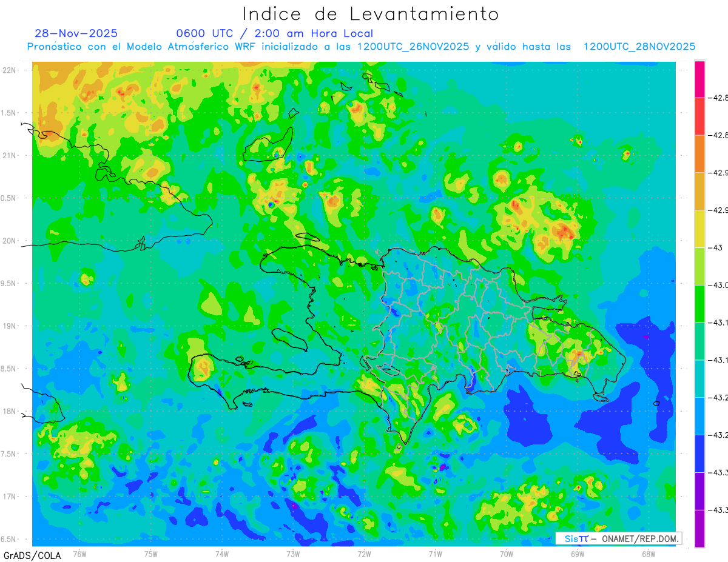Image resolution: width=728 pixels, height=562 pixels.
Task: Select the pink swatch atop the color bar
Action: [x=699, y=79]
